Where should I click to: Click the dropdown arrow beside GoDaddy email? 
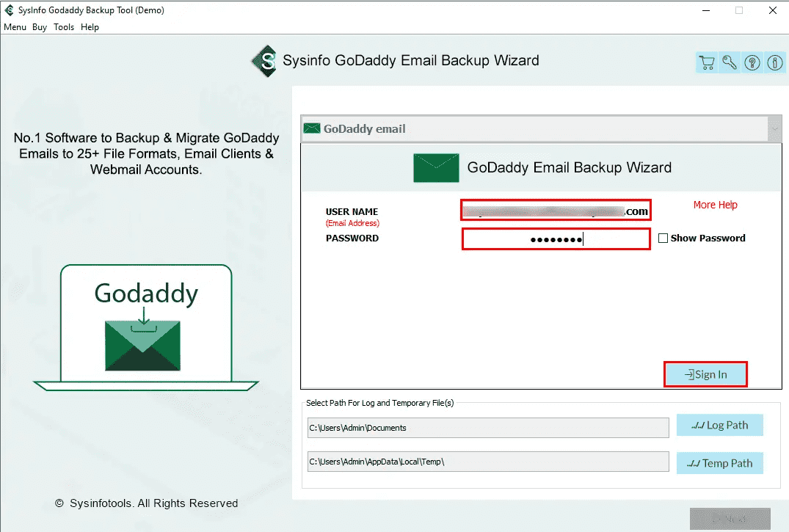[775, 128]
